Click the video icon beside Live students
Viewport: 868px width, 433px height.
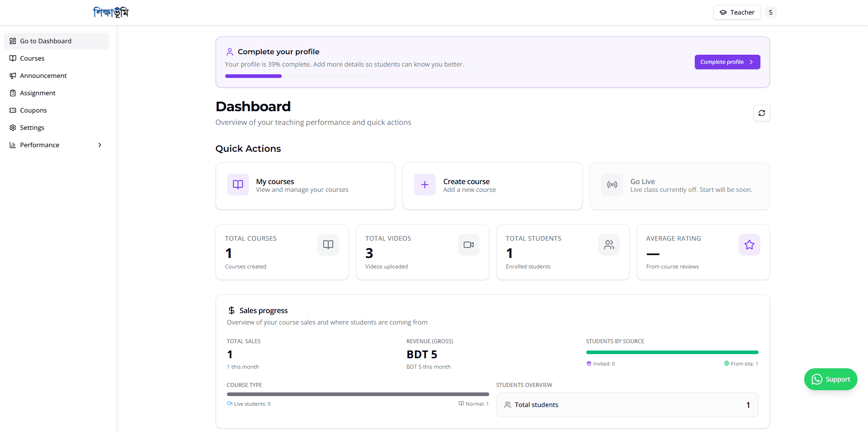(230, 403)
